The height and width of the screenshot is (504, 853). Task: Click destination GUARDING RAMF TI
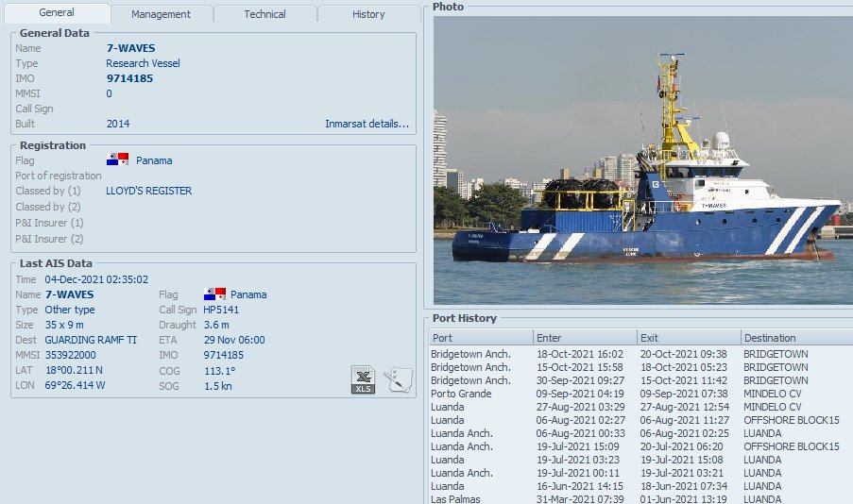[91, 340]
